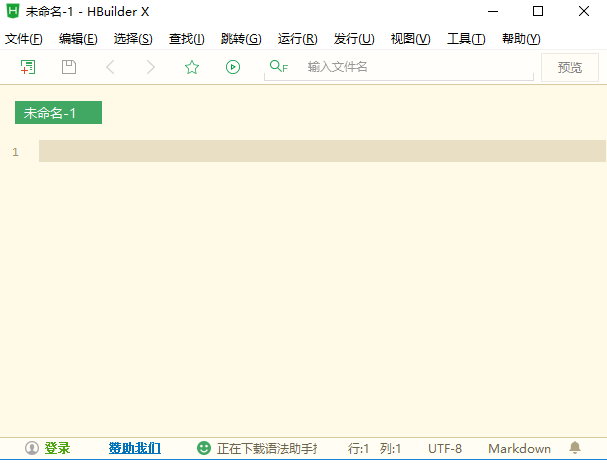This screenshot has height=464, width=607.
Task: Click the run play icon
Action: (x=233, y=67)
